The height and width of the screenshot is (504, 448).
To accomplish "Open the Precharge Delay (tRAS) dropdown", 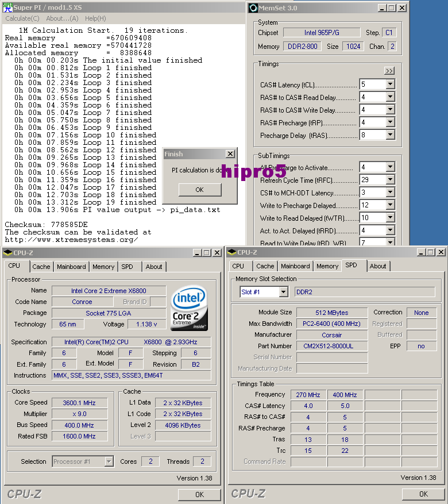I will click(x=390, y=134).
